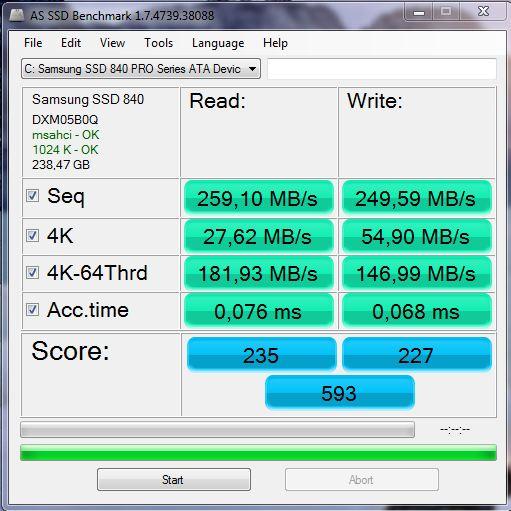Disable the 4K-64Thrd test checkbox
Image resolution: width=511 pixels, height=511 pixels.
coord(33,272)
